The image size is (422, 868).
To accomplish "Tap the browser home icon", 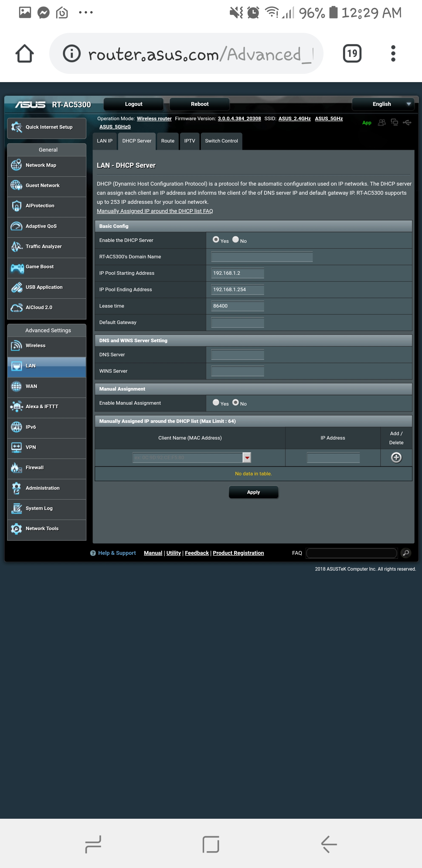I will 25,54.
